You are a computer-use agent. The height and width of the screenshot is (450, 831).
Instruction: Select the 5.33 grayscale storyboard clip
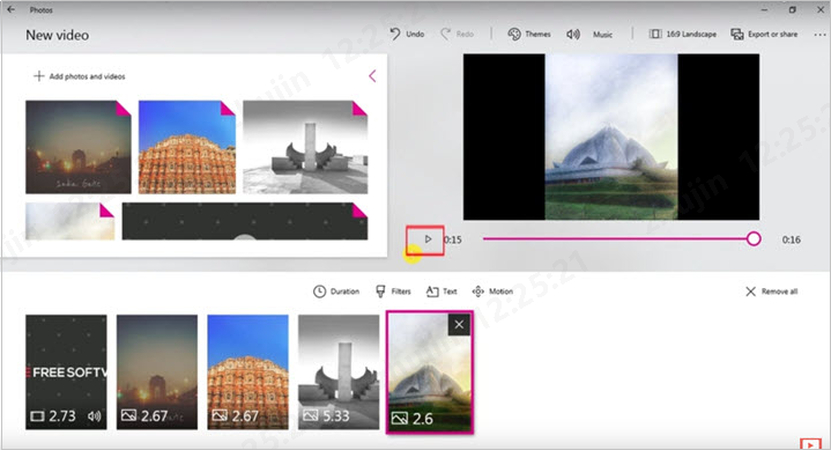[339, 372]
